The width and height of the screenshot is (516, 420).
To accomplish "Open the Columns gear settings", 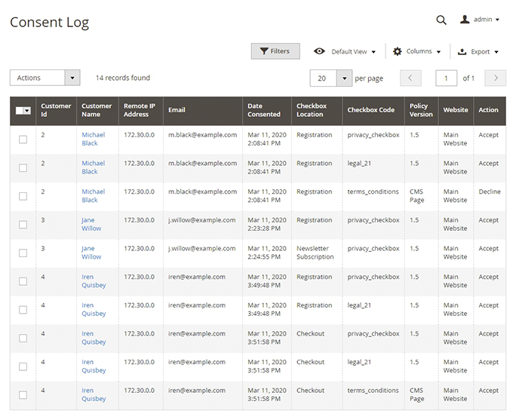I will (398, 51).
